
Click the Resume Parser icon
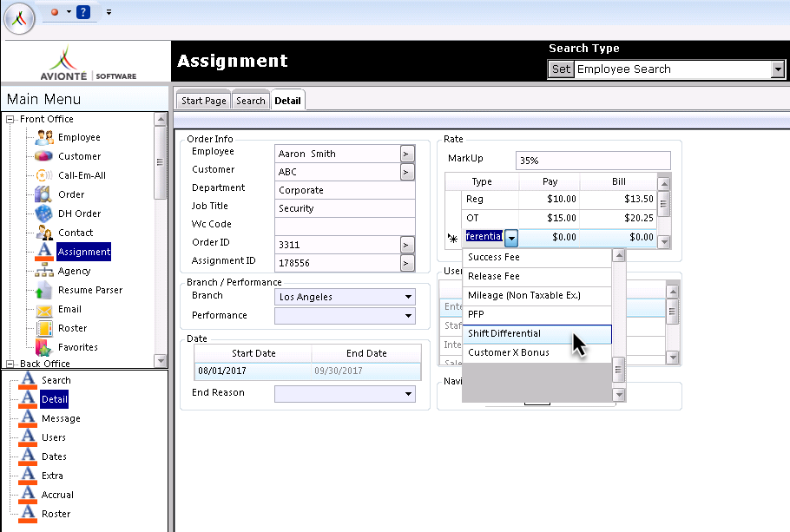(43, 290)
